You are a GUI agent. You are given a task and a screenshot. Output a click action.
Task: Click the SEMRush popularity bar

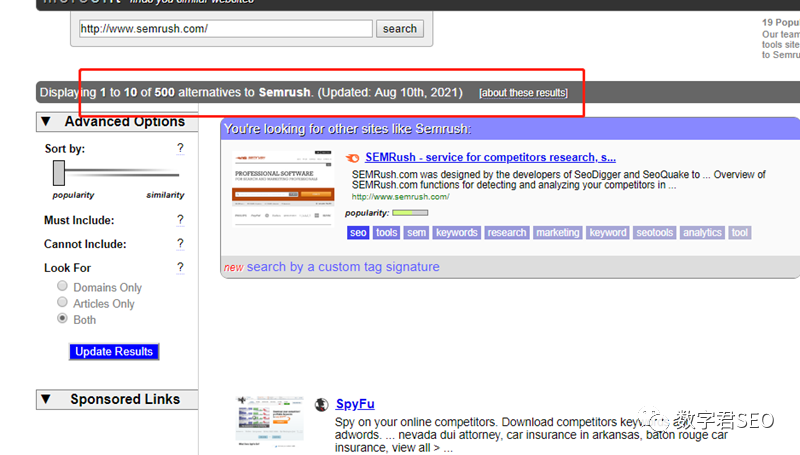[x=410, y=213]
